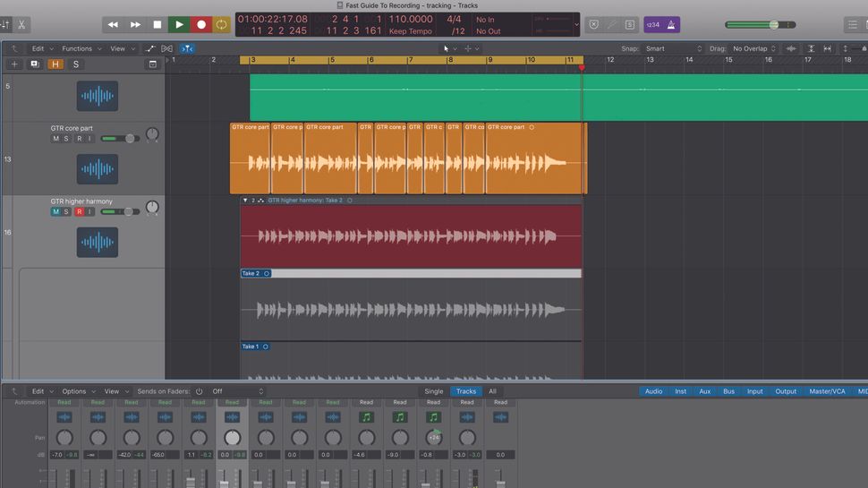Solo the GTR higher harmony track
Viewport: 868px width, 488px height.
click(66, 211)
